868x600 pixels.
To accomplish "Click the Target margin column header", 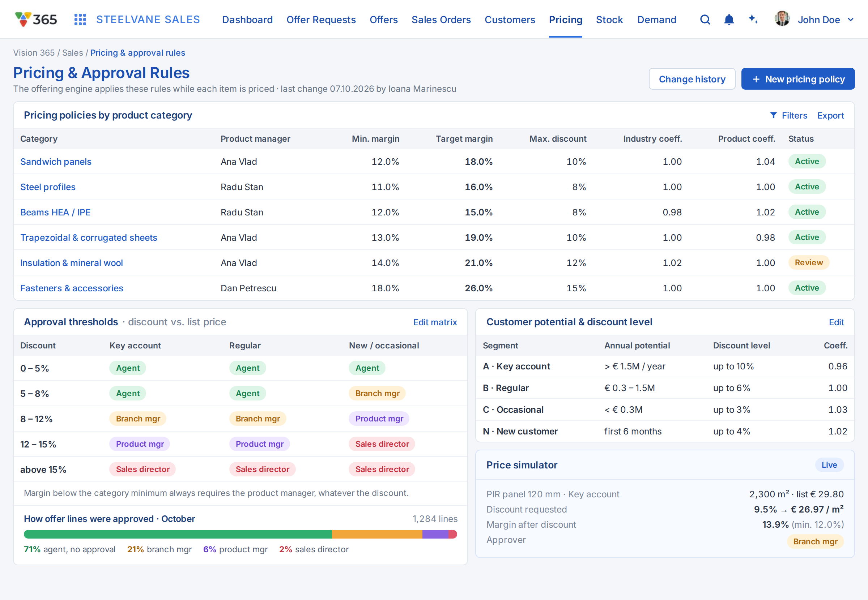I will 464,139.
